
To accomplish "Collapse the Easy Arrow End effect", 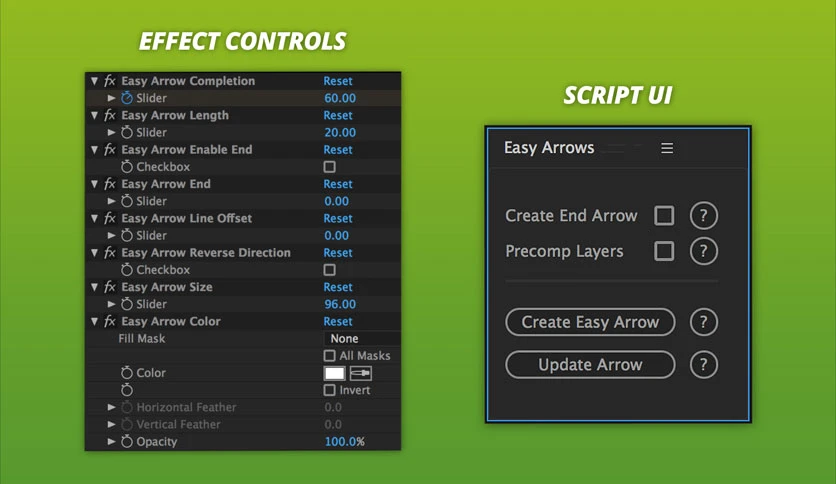I will pyautogui.click(x=94, y=184).
